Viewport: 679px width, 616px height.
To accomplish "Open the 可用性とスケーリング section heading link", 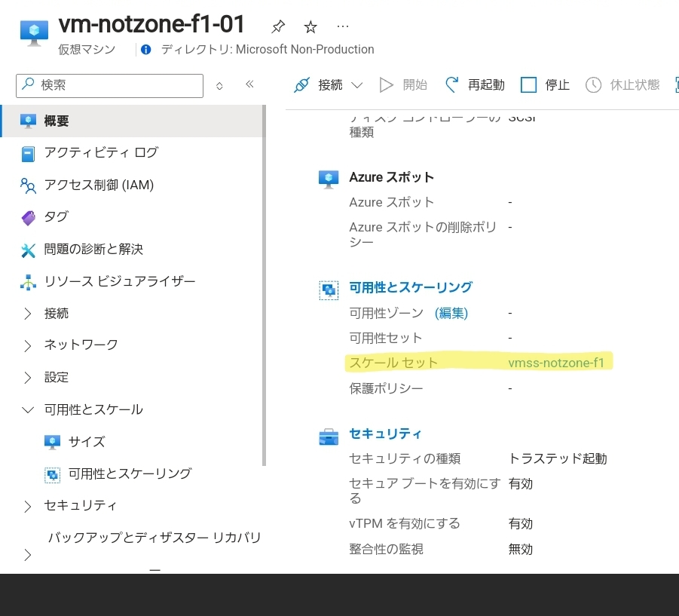I will coord(411,287).
